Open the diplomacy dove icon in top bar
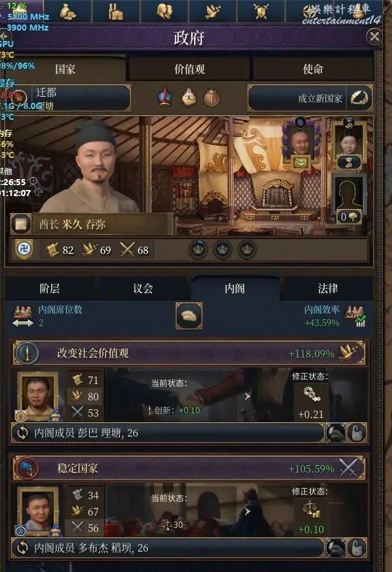This screenshot has width=392, height=572. (212, 12)
